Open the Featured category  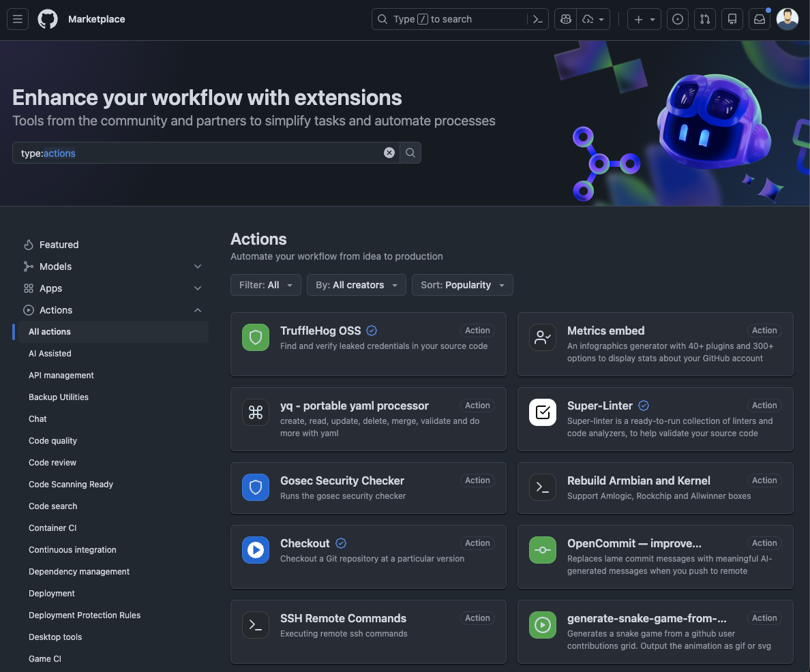coord(59,245)
